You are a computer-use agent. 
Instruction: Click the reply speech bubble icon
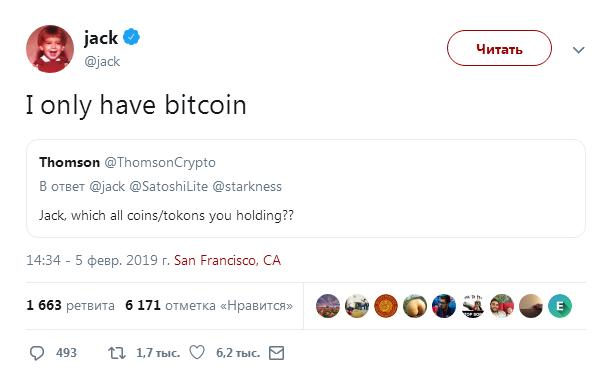pyautogui.click(x=37, y=353)
